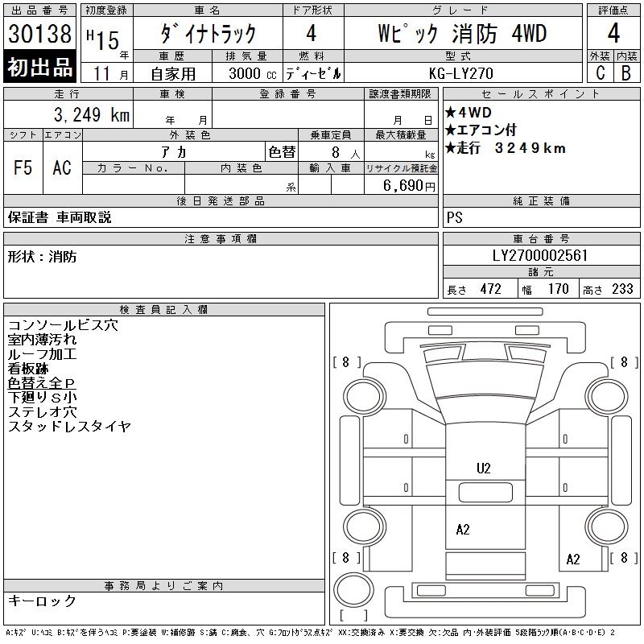Click the shift value F5
The image size is (644, 644).
coord(23,167)
